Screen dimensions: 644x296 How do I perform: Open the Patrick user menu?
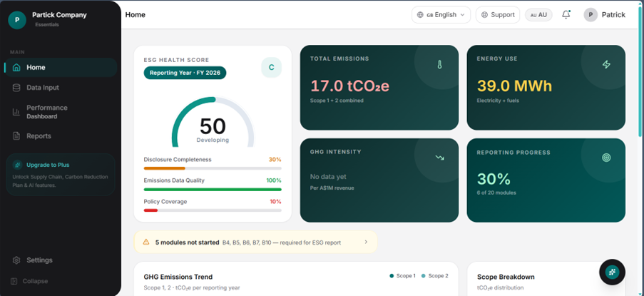point(605,15)
